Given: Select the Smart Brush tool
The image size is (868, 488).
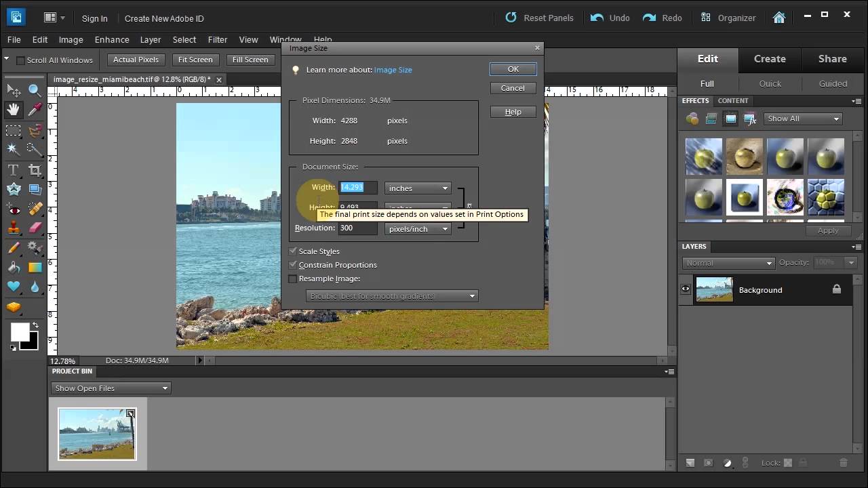Looking at the screenshot, I should tap(35, 248).
